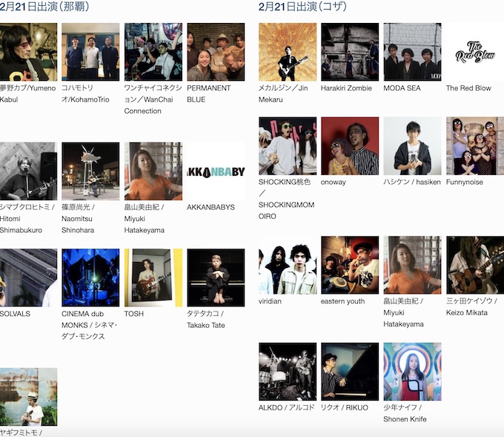504x437 pixels.
Task: Click the Harakiri Zombie photo
Action: click(350, 52)
